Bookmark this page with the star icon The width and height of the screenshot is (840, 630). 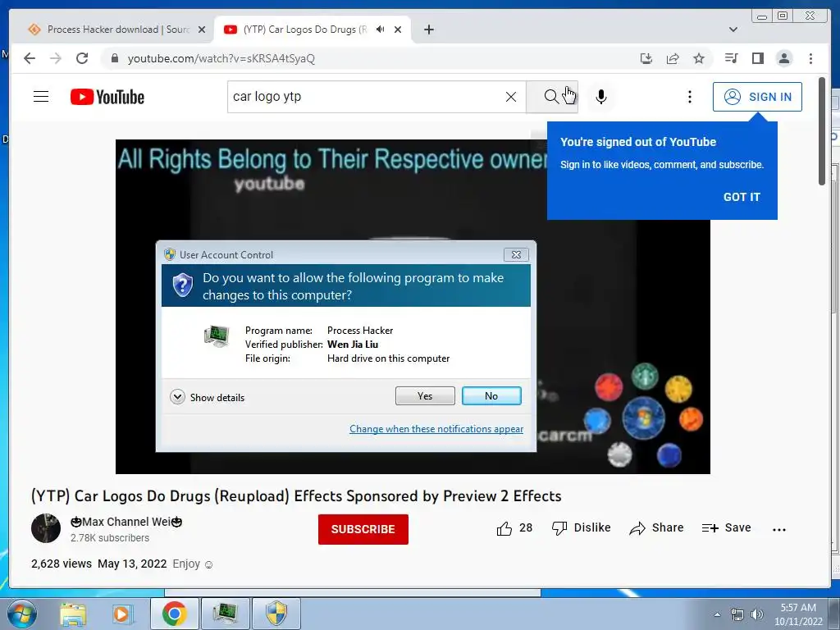(x=699, y=58)
